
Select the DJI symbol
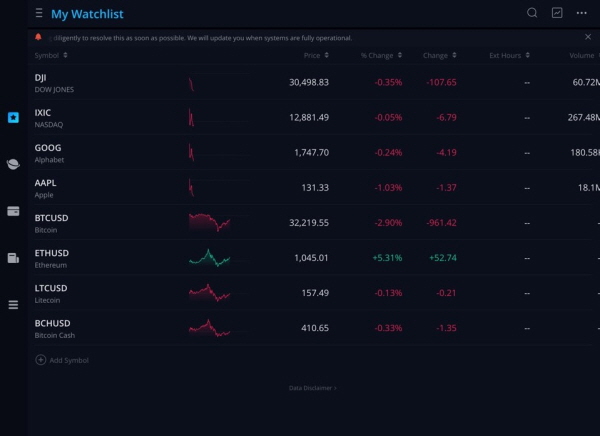click(41, 78)
